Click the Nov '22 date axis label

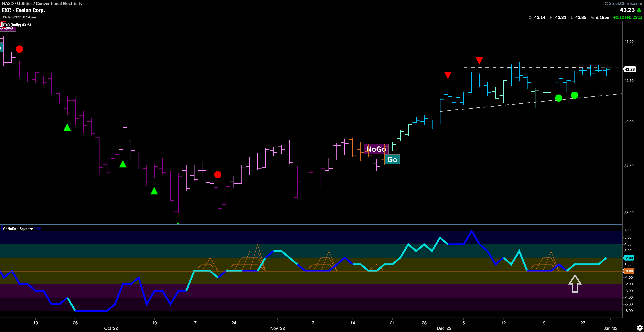coord(277,328)
